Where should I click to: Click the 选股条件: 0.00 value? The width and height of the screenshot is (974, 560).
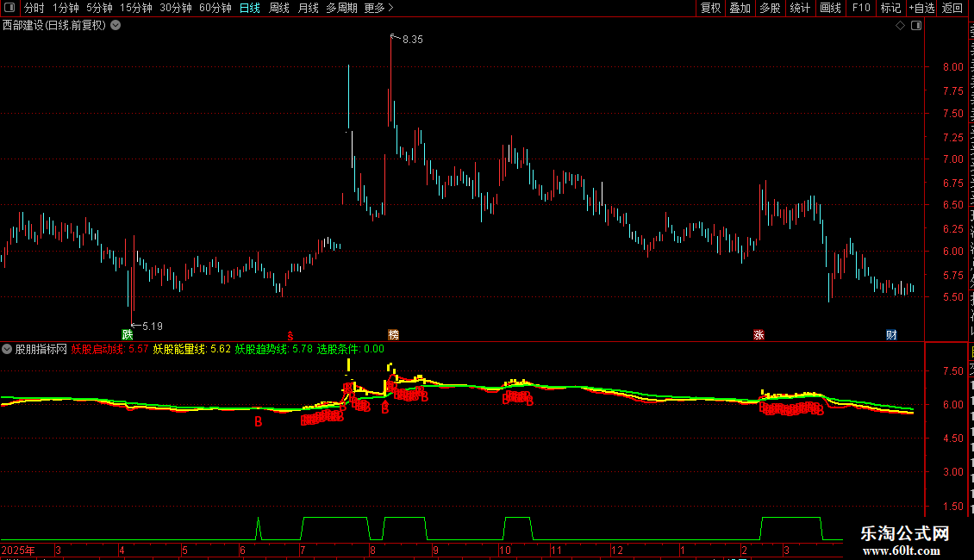[x=351, y=349]
